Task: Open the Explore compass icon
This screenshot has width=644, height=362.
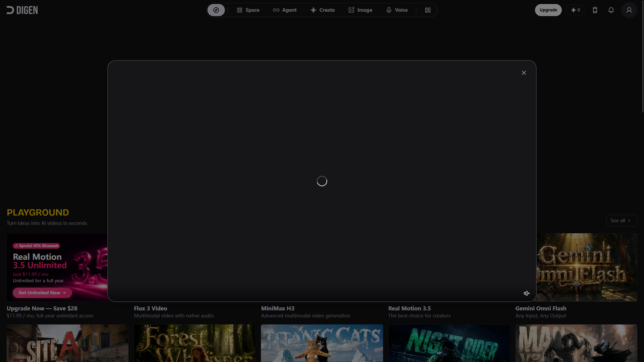Action: pyautogui.click(x=216, y=10)
